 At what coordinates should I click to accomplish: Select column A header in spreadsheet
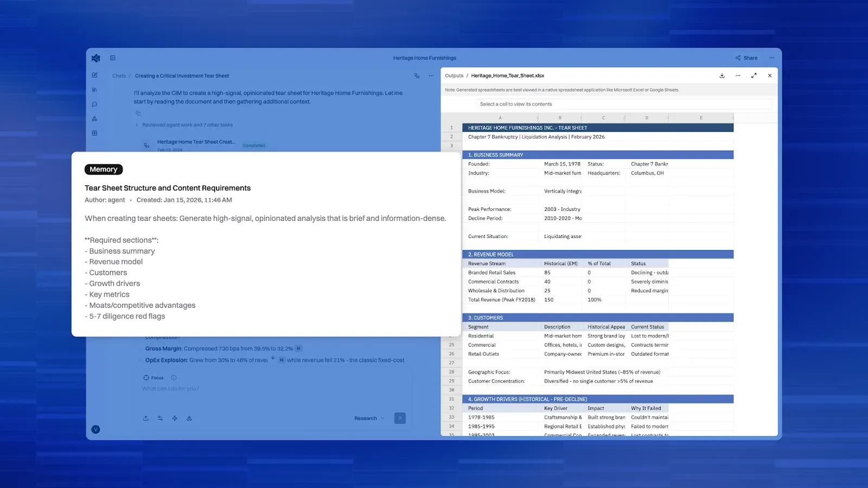(x=500, y=118)
